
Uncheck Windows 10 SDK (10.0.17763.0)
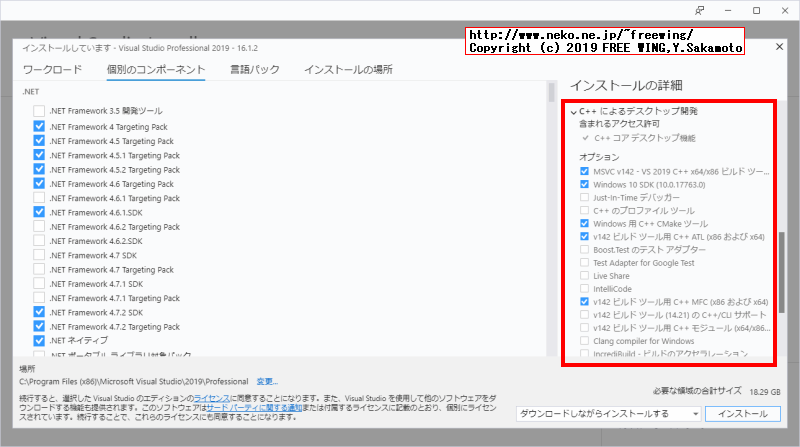(584, 184)
